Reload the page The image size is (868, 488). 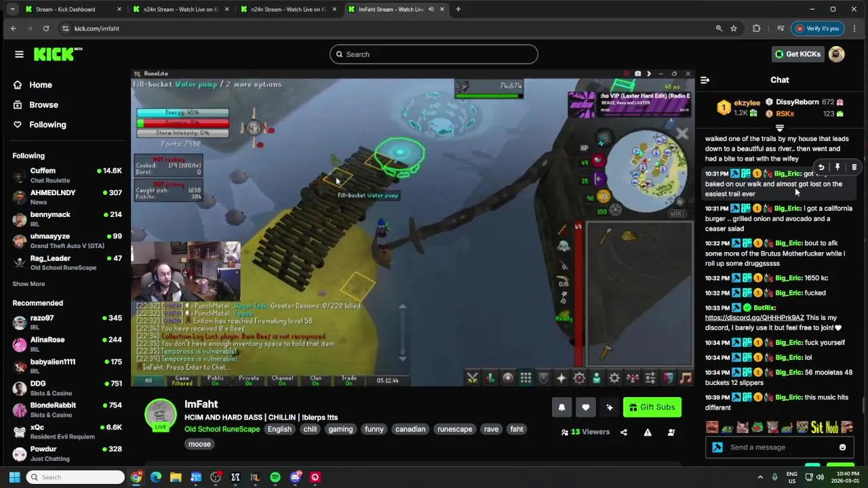pyautogui.click(x=45, y=28)
